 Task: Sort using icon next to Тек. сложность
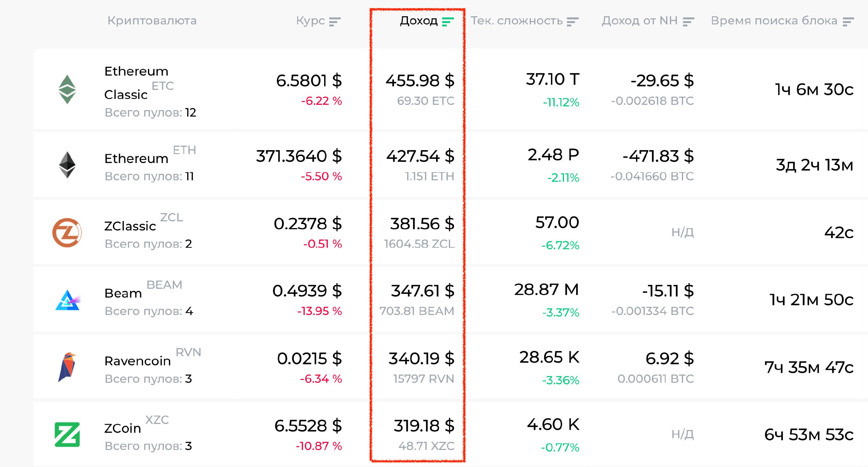click(573, 22)
